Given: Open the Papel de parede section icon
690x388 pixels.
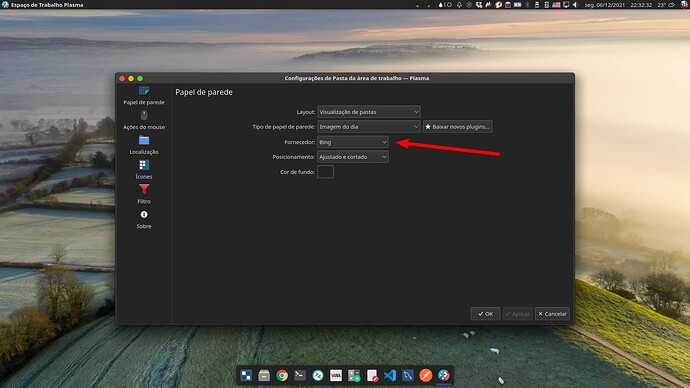Looking at the screenshot, I should click(x=144, y=91).
